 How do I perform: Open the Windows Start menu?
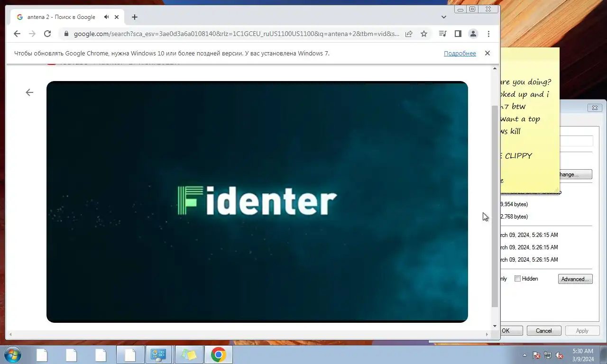(12, 355)
